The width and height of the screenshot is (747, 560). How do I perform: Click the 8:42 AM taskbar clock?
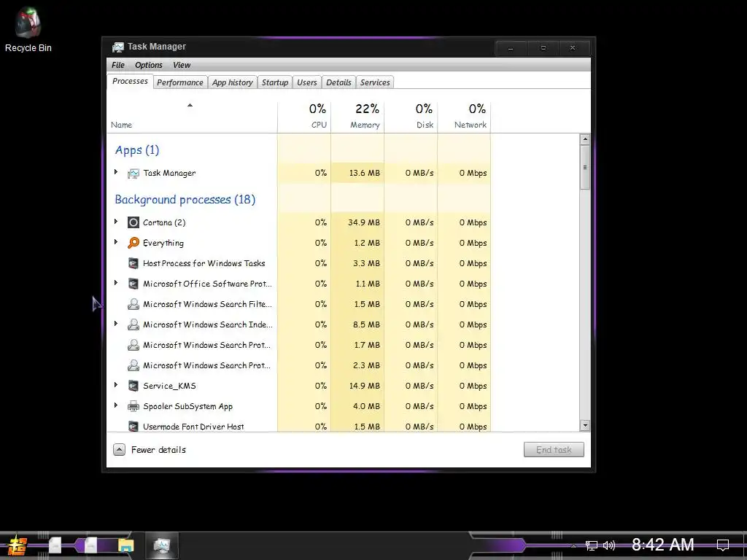(x=662, y=545)
